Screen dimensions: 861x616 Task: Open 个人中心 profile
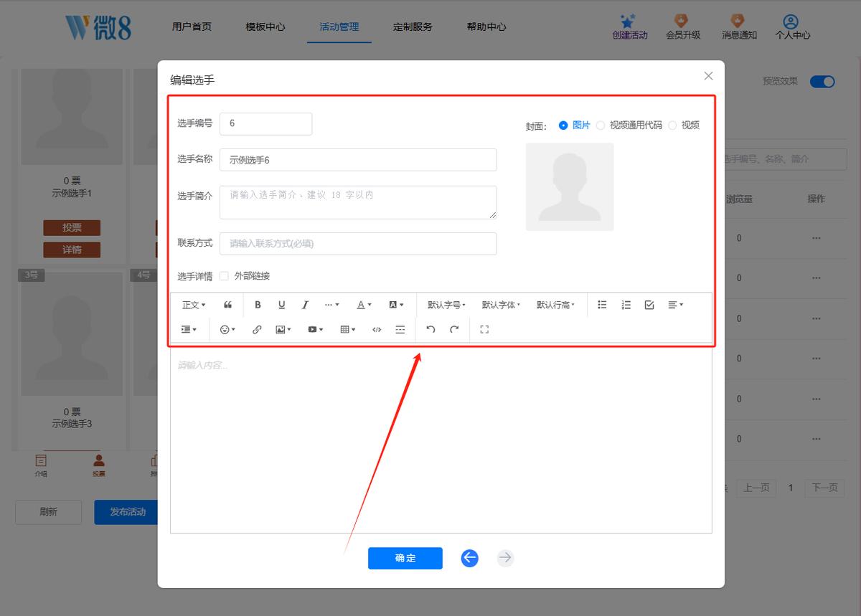(x=792, y=27)
